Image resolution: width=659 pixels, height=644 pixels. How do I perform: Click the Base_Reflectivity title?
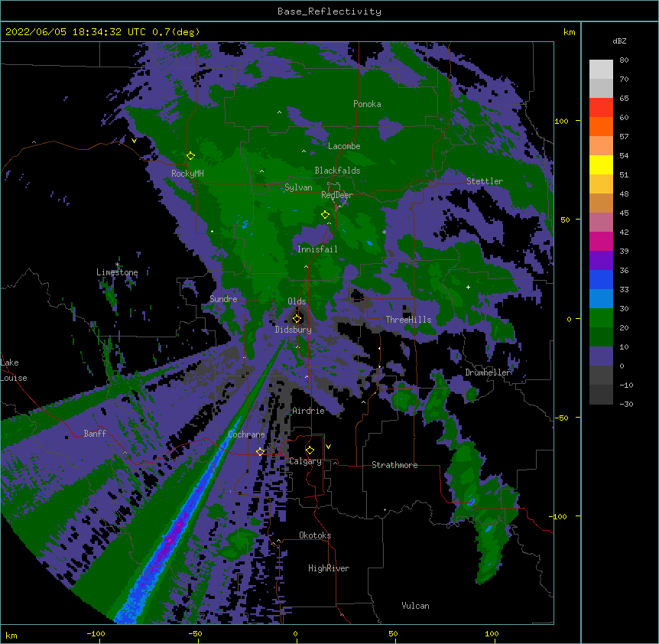click(329, 11)
